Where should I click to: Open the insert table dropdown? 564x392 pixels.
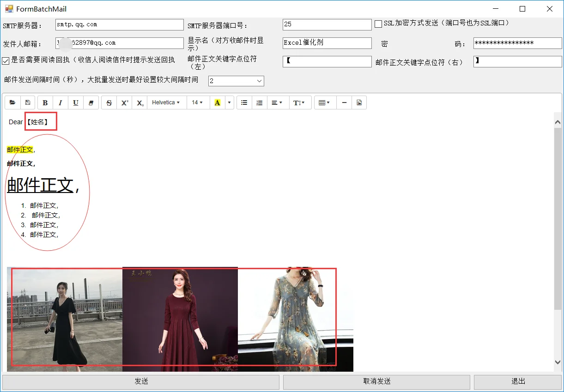tap(324, 103)
